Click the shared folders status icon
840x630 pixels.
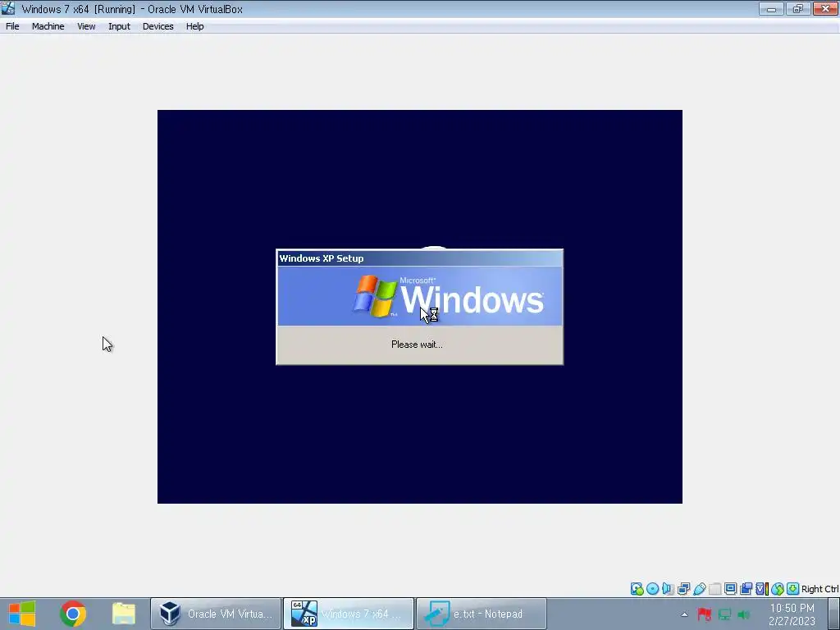(714, 589)
